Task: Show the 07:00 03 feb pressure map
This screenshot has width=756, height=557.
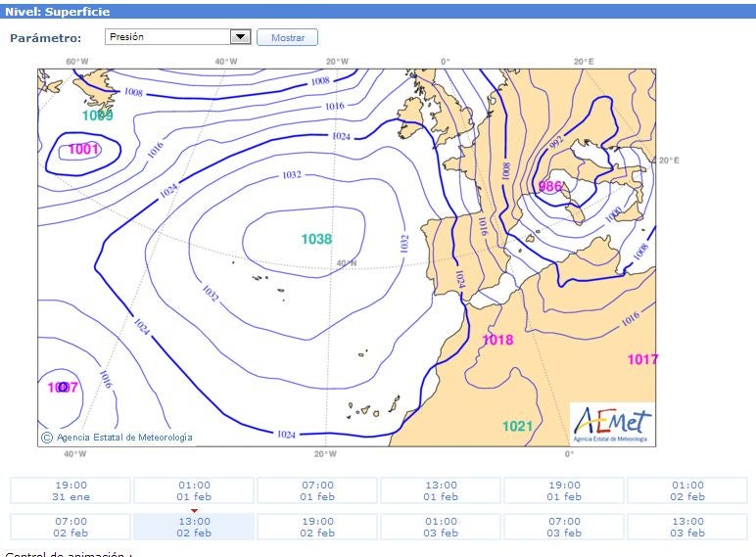Action: tap(564, 527)
